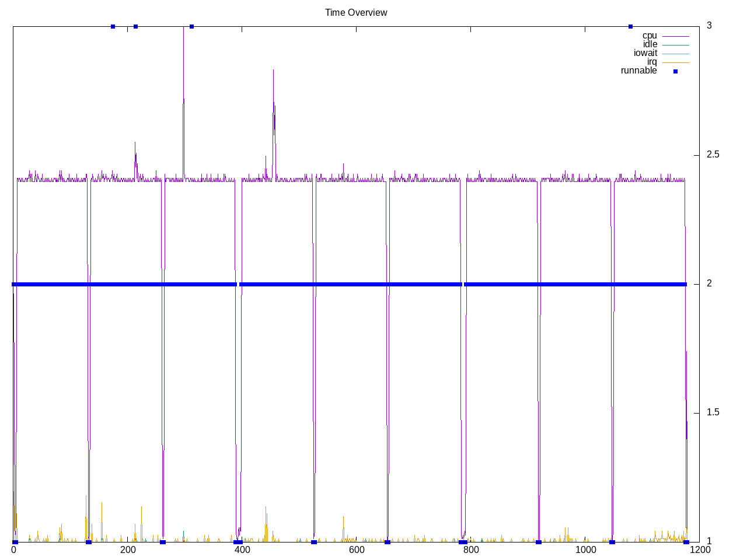Select the "runnable" legend label
The image size is (747, 560).
pos(638,71)
